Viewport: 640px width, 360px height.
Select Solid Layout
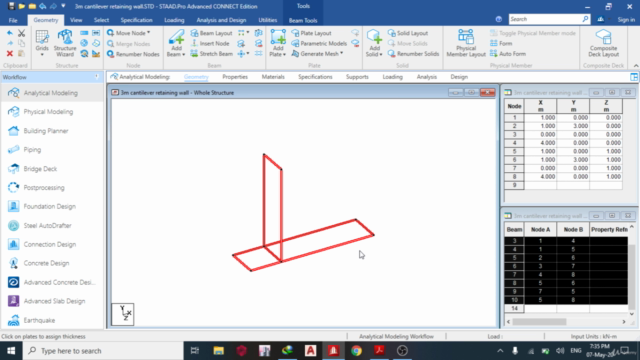click(408, 33)
